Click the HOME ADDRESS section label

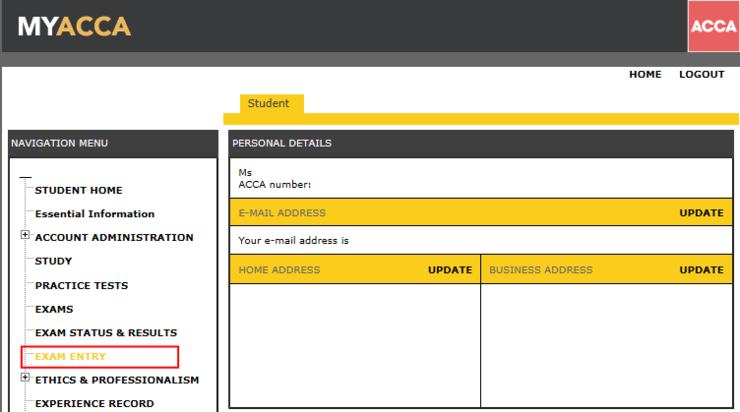pos(279,270)
